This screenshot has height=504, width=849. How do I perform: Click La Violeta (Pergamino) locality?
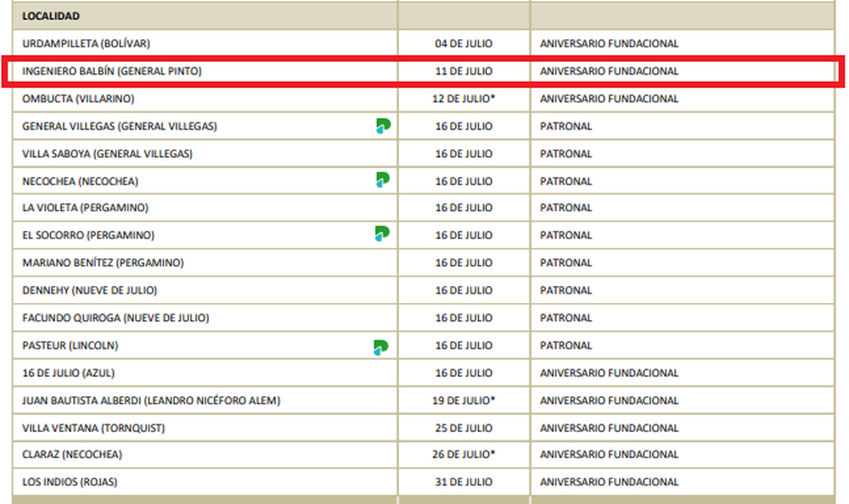click(x=85, y=208)
